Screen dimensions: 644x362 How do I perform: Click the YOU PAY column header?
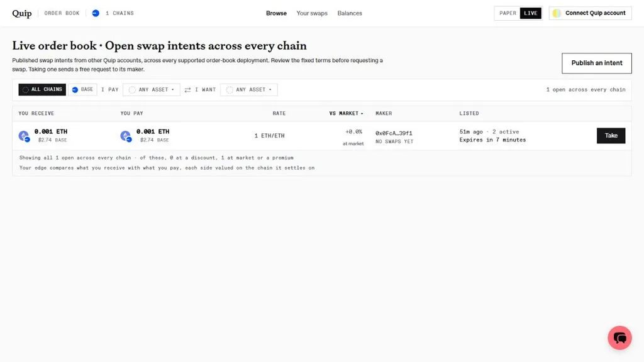coord(132,113)
